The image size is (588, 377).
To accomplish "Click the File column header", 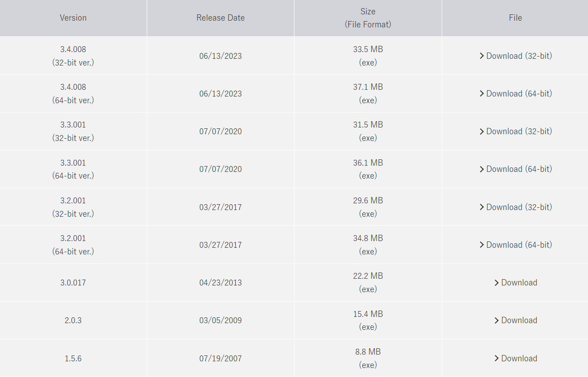I will 515,18.
